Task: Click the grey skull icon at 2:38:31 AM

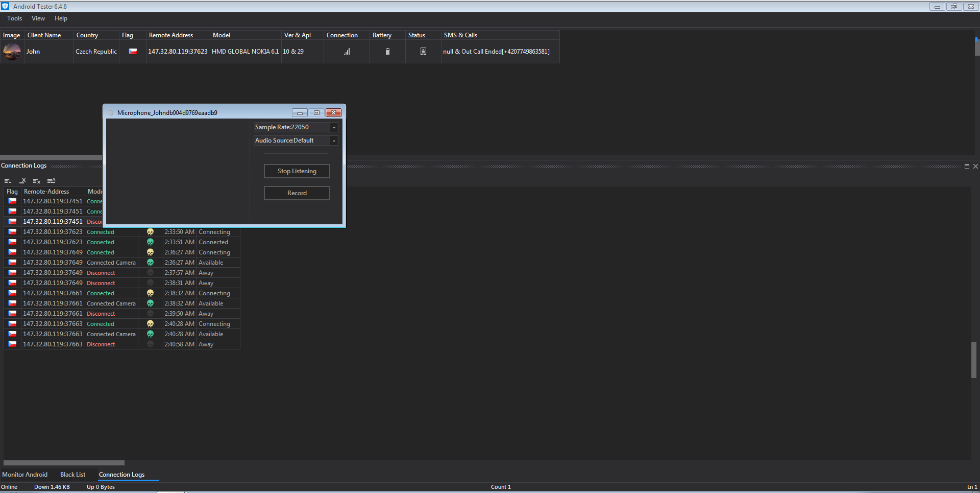Action: 150,283
